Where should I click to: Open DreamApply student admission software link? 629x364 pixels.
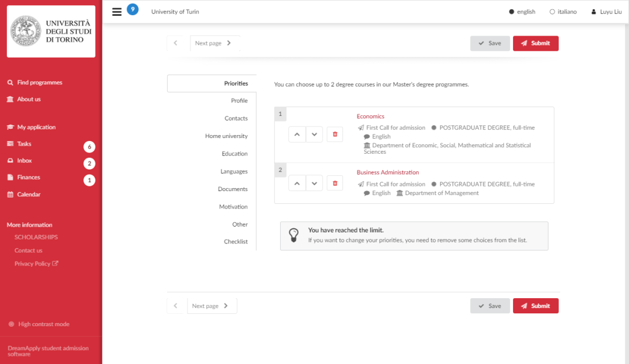48,351
